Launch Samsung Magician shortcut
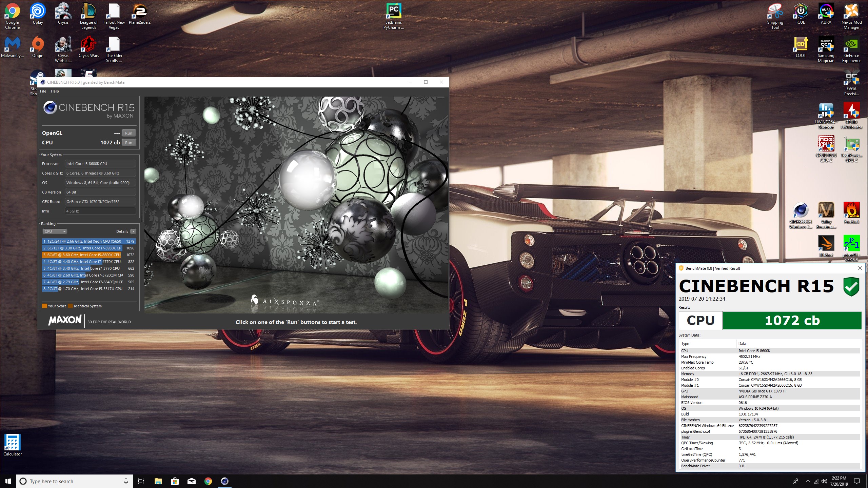868x488 pixels. pos(826,49)
